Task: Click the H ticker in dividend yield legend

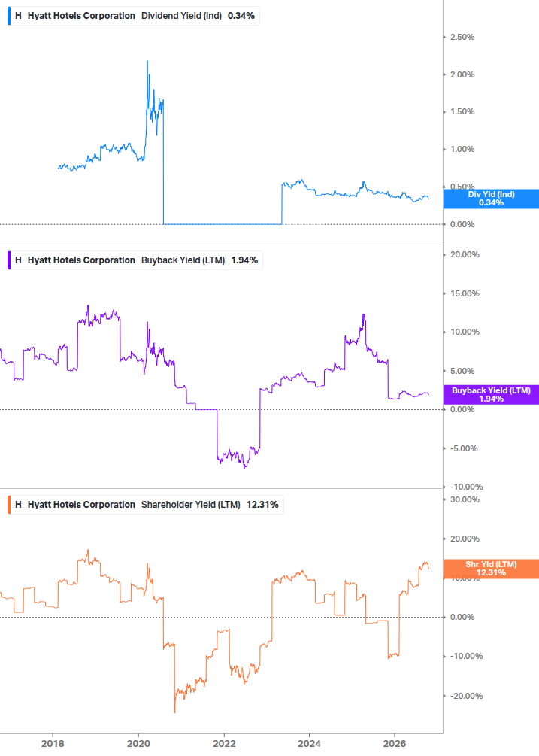Action: [x=18, y=16]
